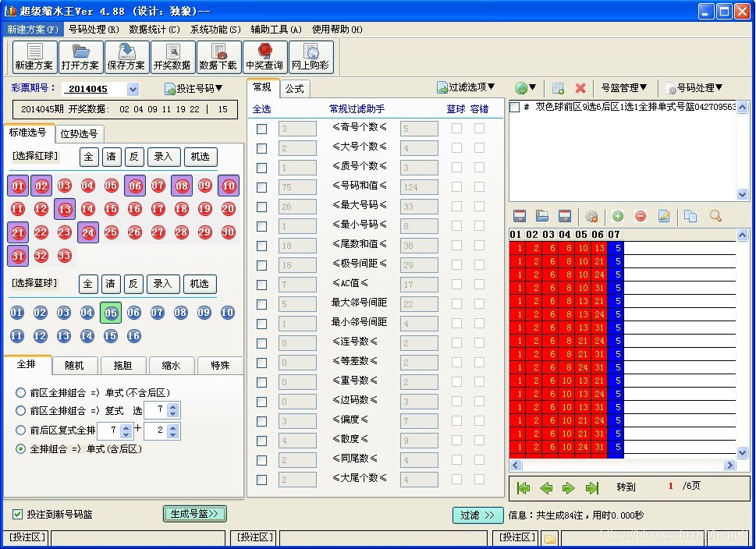
Task: Click the red ball 录入 button
Action: [163, 157]
